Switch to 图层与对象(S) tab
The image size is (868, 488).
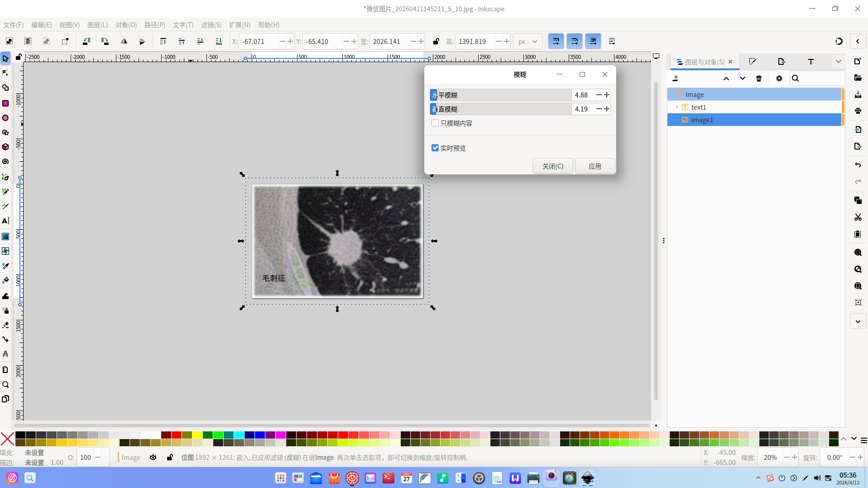pyautogui.click(x=704, y=62)
